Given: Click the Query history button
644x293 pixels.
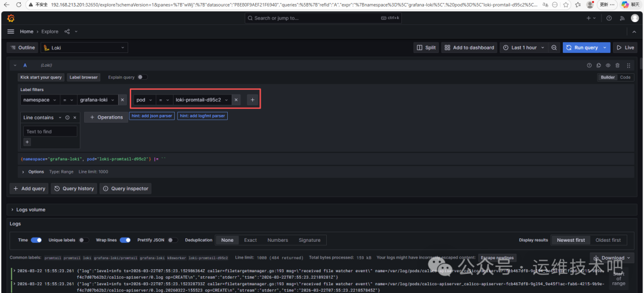Looking at the screenshot, I should [74, 189].
